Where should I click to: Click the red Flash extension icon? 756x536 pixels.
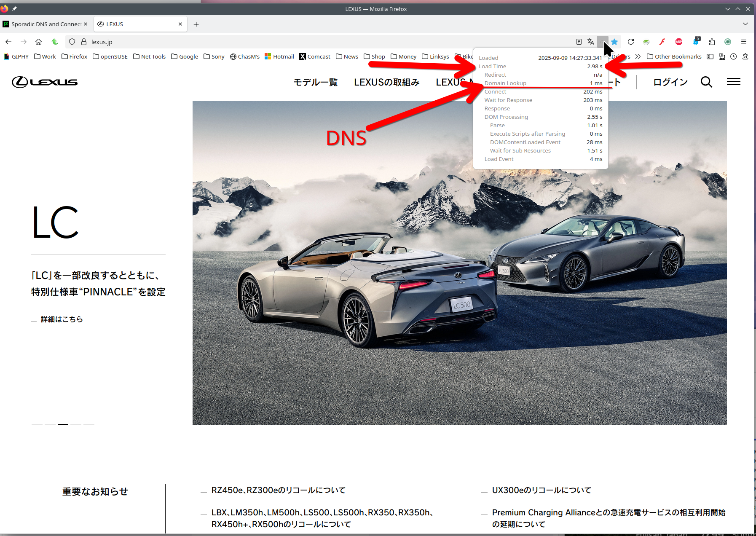(x=662, y=42)
